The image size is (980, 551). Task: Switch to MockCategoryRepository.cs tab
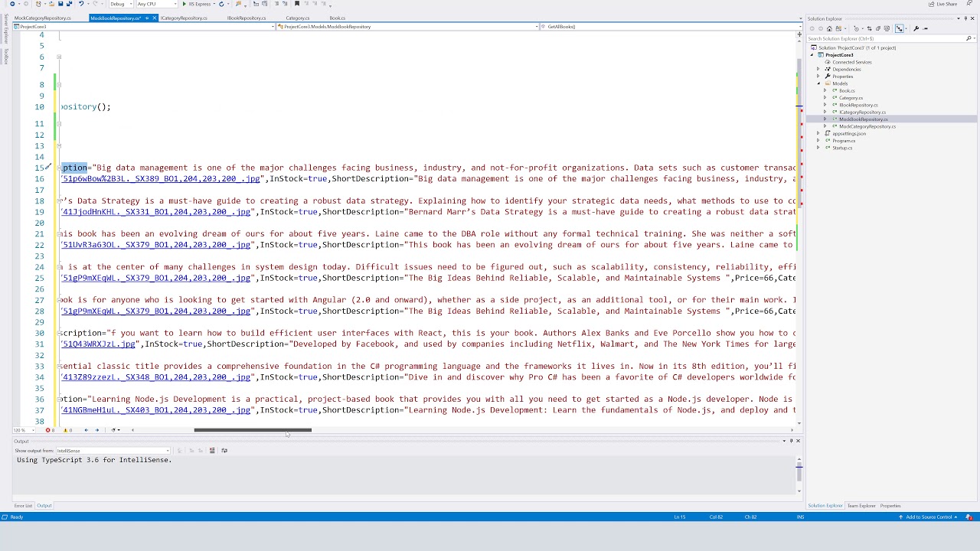click(x=43, y=18)
